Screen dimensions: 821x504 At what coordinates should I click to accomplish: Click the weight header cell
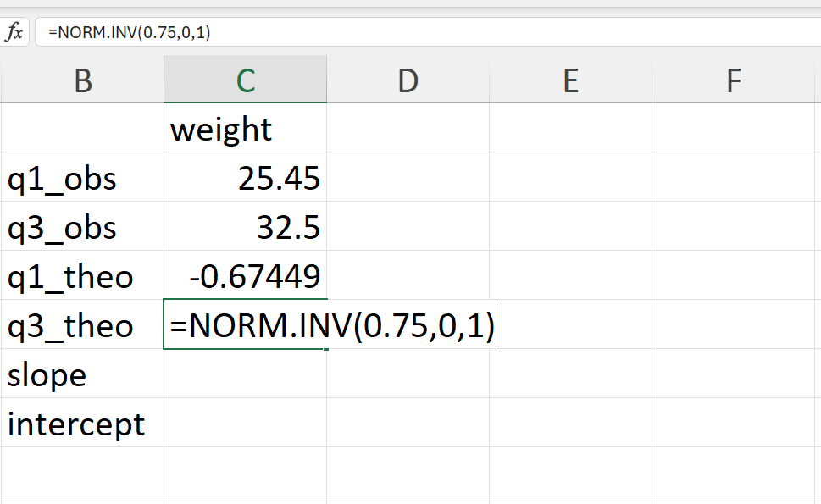(x=245, y=128)
